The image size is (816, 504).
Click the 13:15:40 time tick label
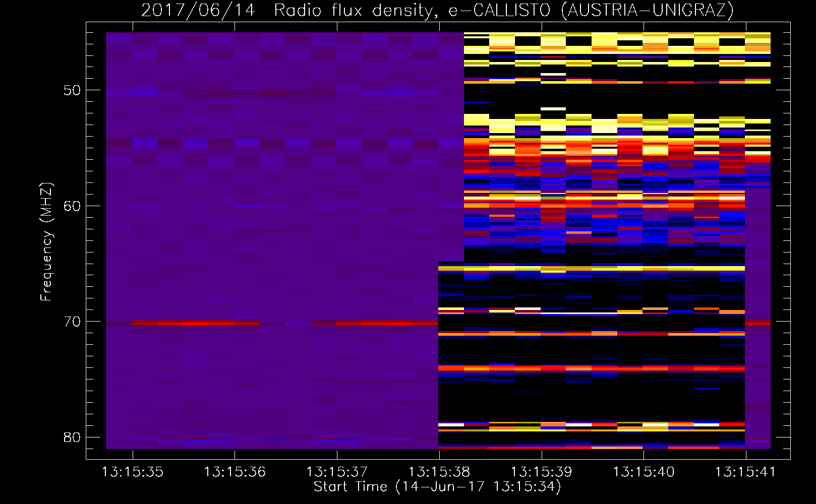pos(643,472)
